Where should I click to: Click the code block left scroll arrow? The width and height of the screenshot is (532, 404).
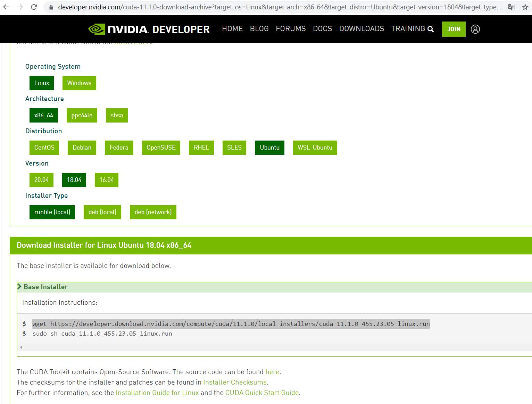(x=21, y=347)
